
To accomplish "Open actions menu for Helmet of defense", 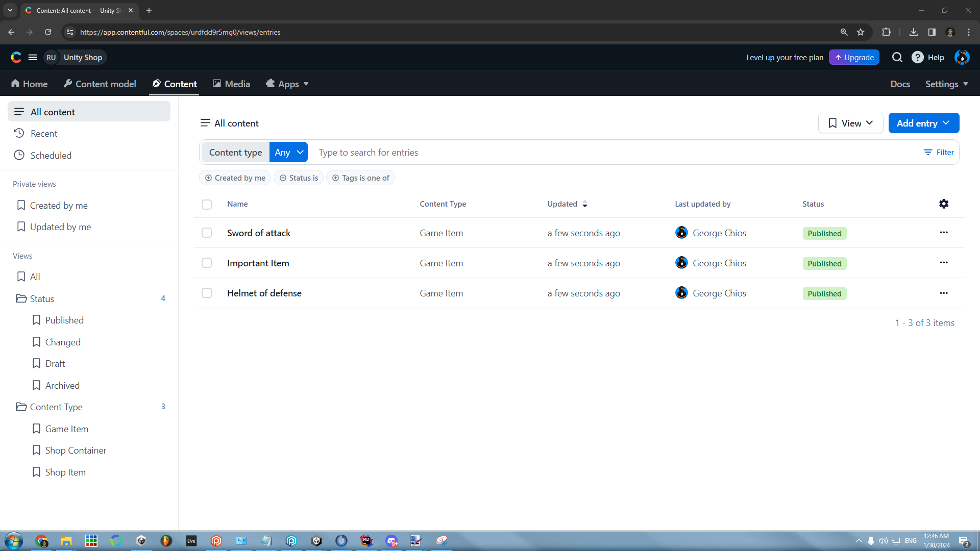I will (943, 293).
